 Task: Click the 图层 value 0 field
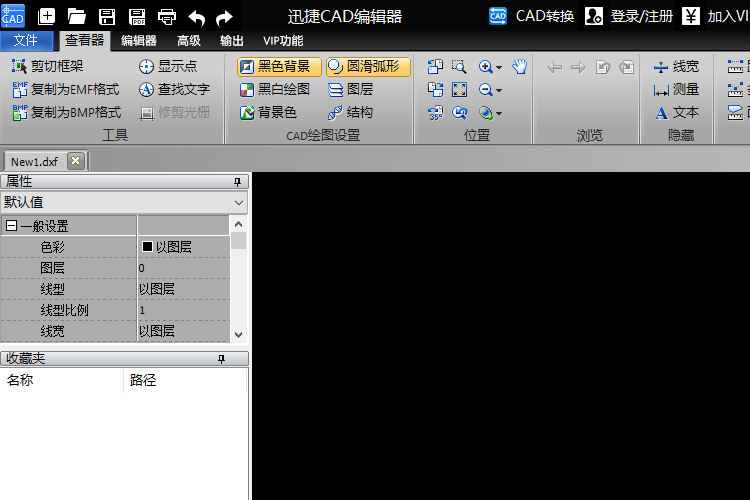coord(184,268)
